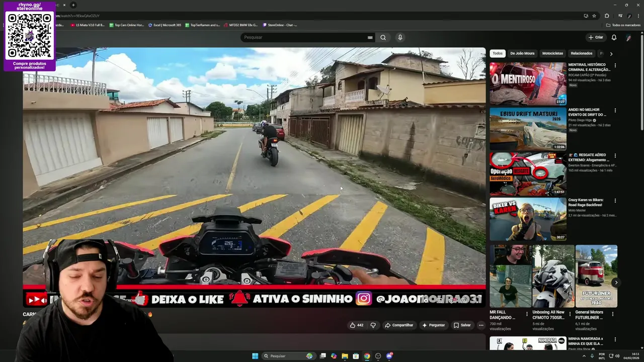Bookmark this page with the star icon

tap(594, 16)
